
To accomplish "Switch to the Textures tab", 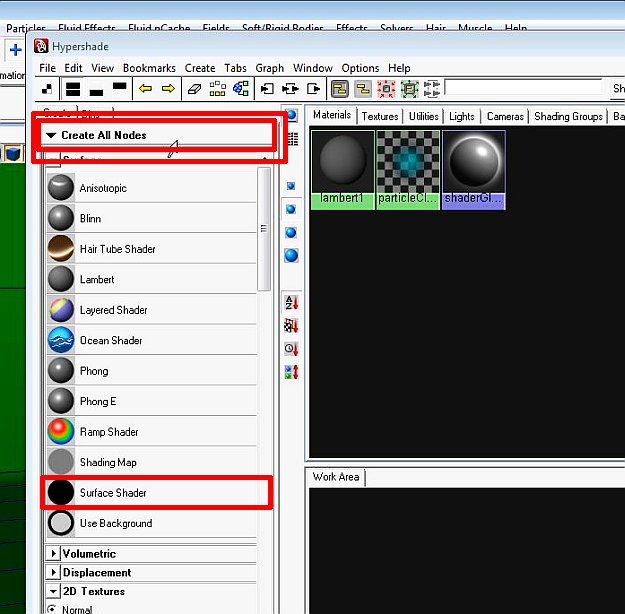I will pyautogui.click(x=380, y=116).
